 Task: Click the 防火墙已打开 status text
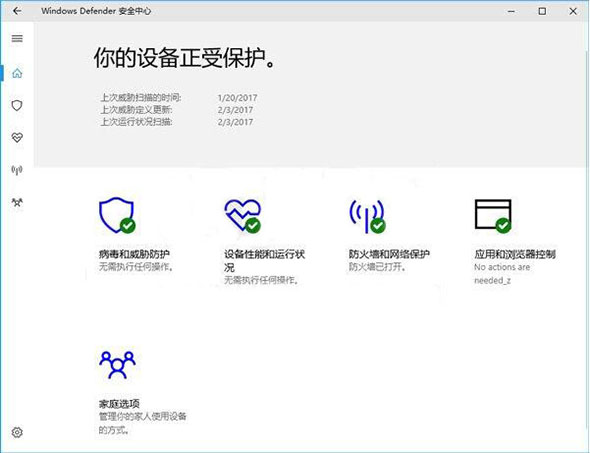point(378,267)
